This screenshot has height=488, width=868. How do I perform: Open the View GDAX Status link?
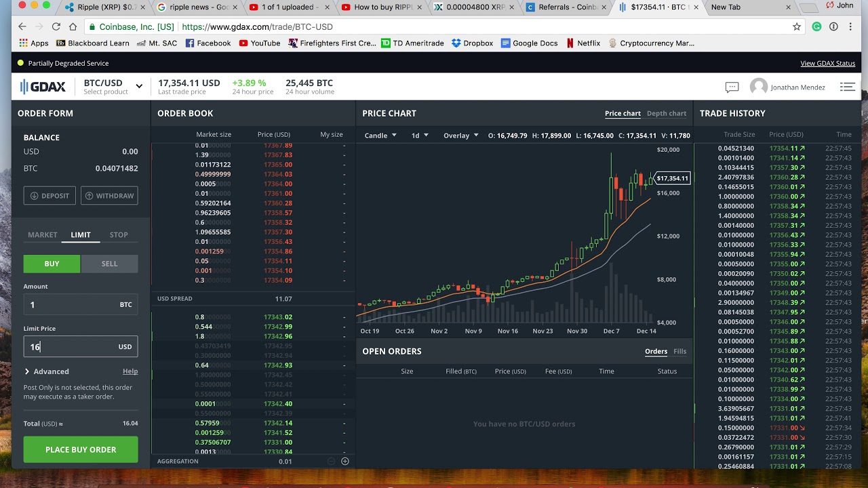[827, 63]
